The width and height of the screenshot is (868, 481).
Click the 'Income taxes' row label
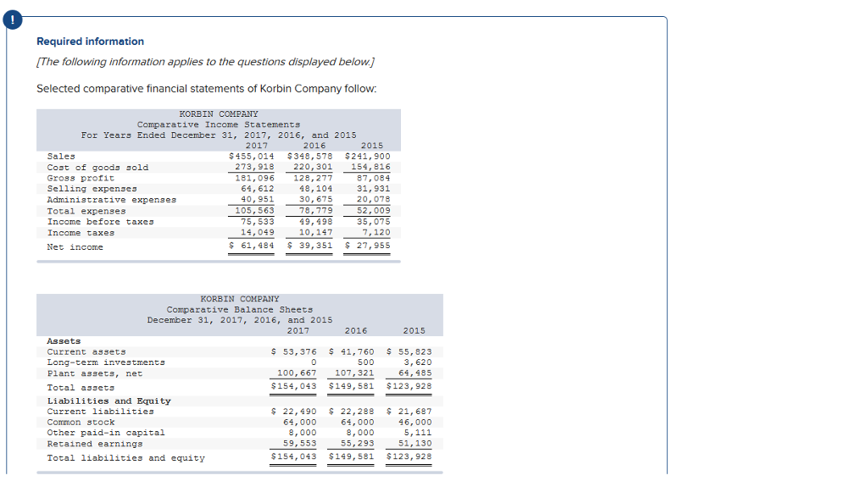81,233
